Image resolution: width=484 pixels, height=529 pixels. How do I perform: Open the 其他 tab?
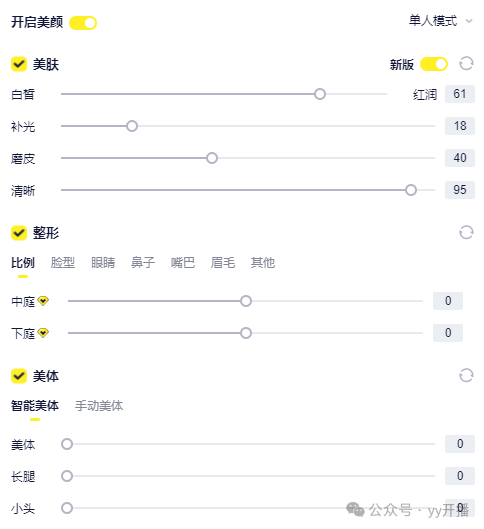point(263,262)
